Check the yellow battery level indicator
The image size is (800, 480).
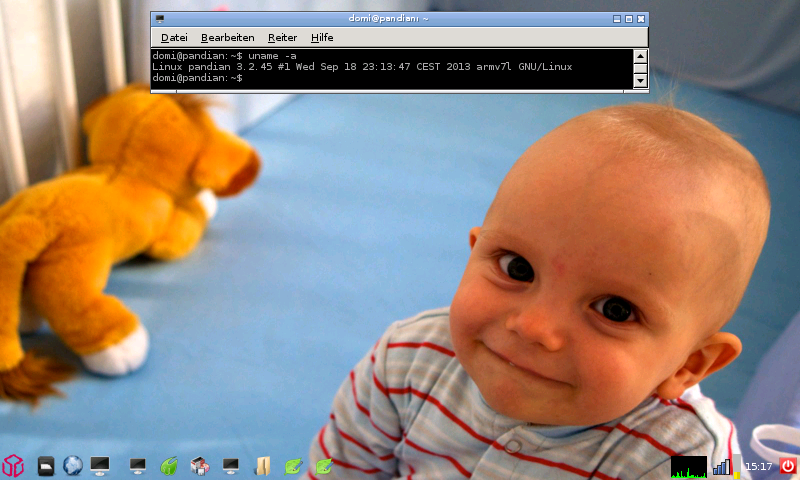point(736,467)
